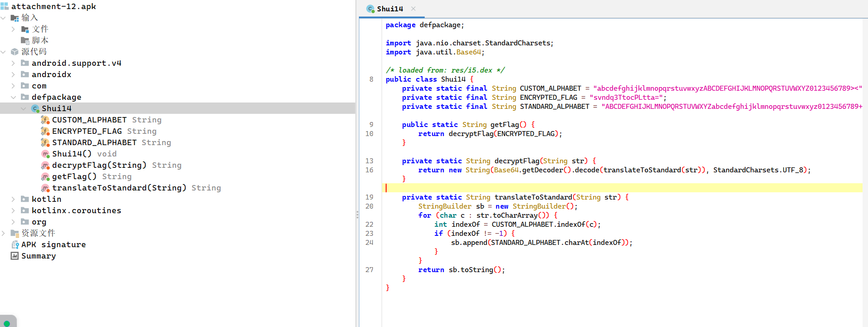Select ENCRYPTED_FLAG String field in tree
This screenshot has width=868, height=327.
pos(104,131)
